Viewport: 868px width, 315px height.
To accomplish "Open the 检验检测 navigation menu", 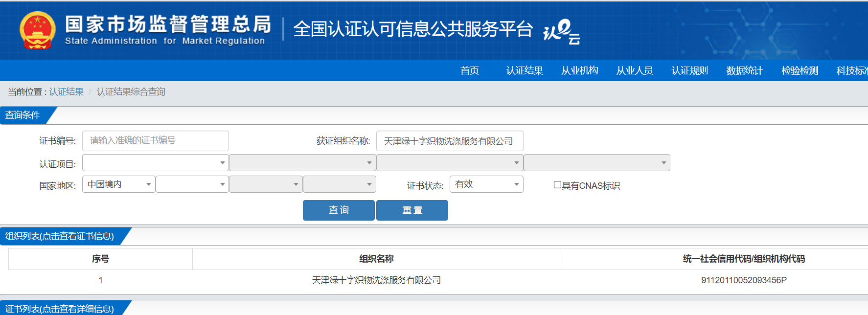I will [x=800, y=70].
